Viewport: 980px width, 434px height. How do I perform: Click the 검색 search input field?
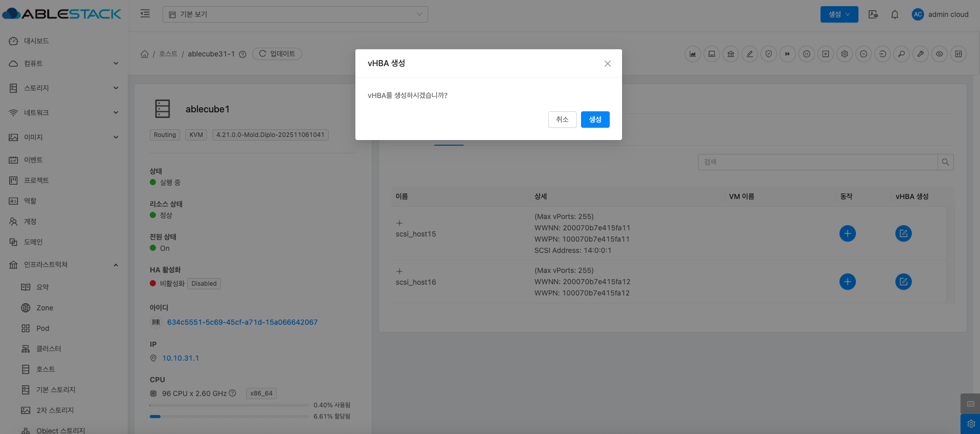click(x=817, y=162)
